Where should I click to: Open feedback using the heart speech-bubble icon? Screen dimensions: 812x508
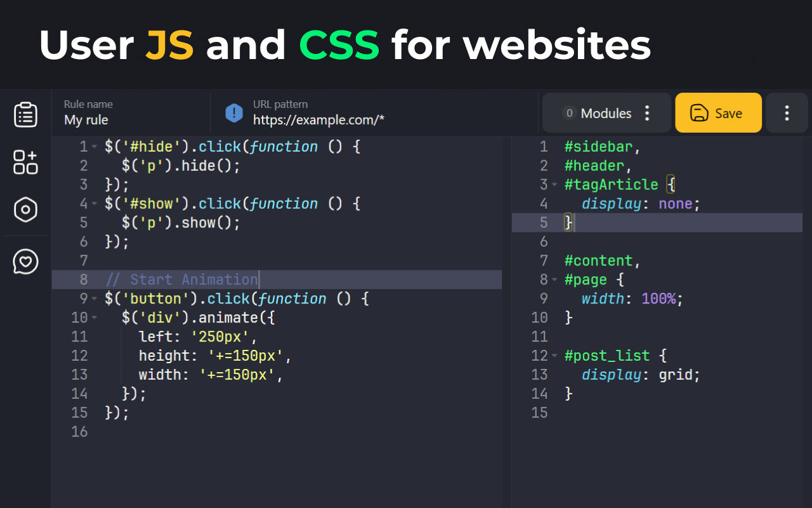25,261
